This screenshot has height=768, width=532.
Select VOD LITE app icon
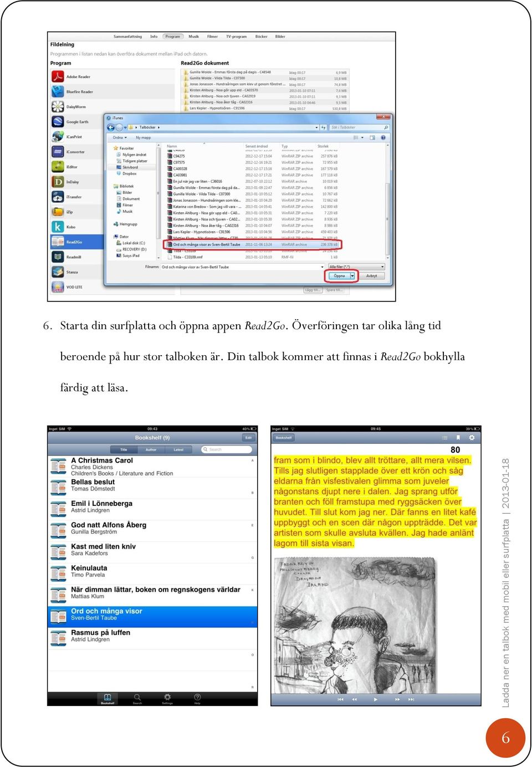(58, 287)
